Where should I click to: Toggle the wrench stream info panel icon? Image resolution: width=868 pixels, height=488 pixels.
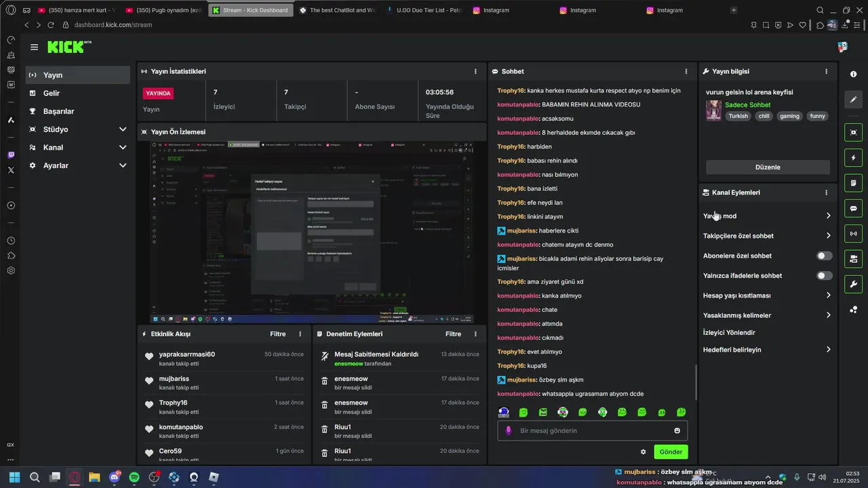tap(853, 284)
